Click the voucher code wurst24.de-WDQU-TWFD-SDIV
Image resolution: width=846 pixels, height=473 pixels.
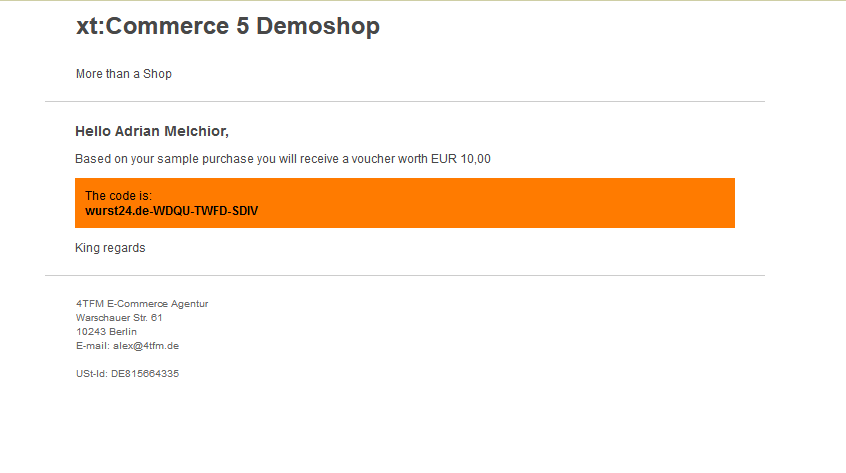[172, 211]
